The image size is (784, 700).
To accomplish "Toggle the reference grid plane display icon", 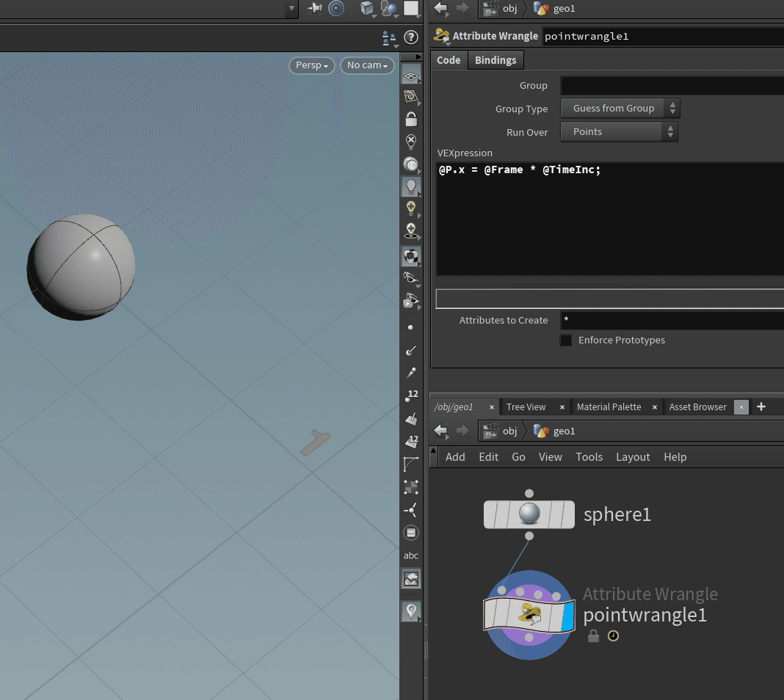I will pos(411,76).
